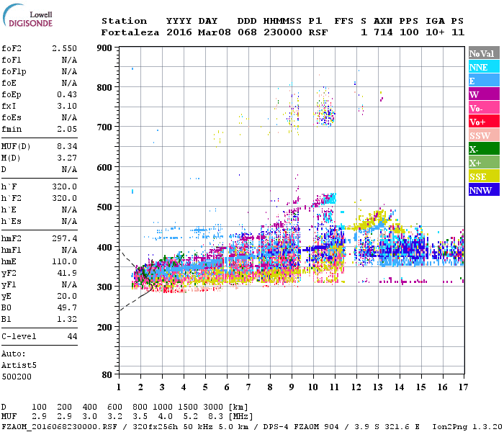
Task: Click the 10 MHz x-axis label
Action: point(313,387)
